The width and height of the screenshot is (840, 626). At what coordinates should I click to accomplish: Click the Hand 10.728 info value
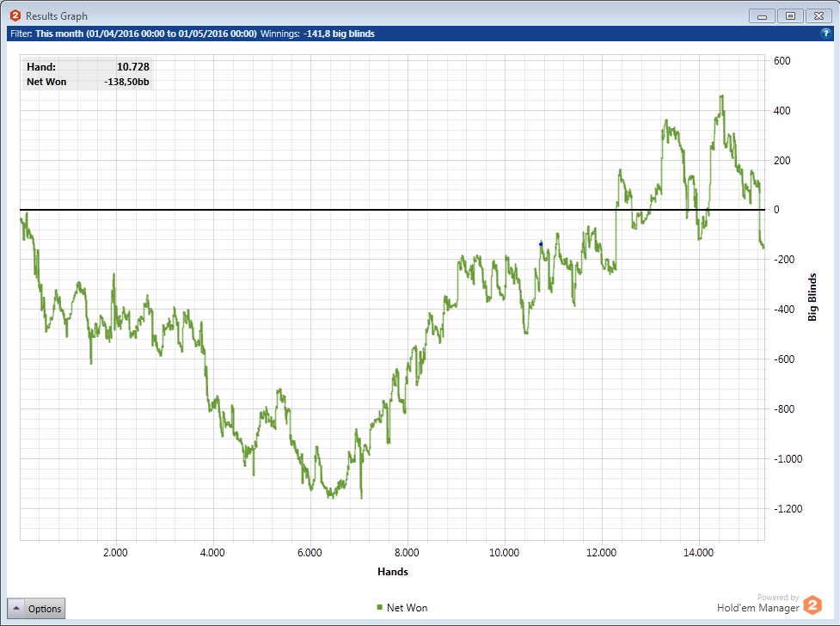(x=133, y=67)
